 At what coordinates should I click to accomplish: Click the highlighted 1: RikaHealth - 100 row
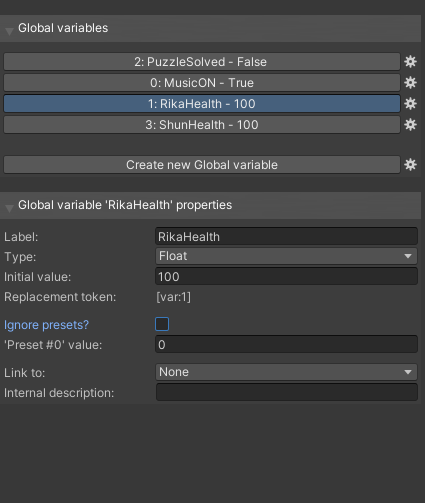[202, 104]
